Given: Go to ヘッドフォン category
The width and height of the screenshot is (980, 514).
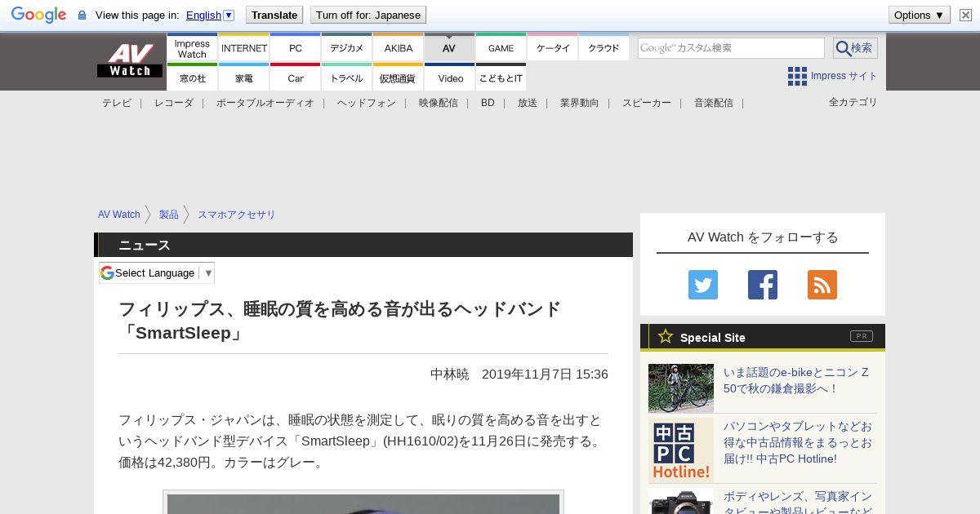Looking at the screenshot, I should pyautogui.click(x=367, y=103).
